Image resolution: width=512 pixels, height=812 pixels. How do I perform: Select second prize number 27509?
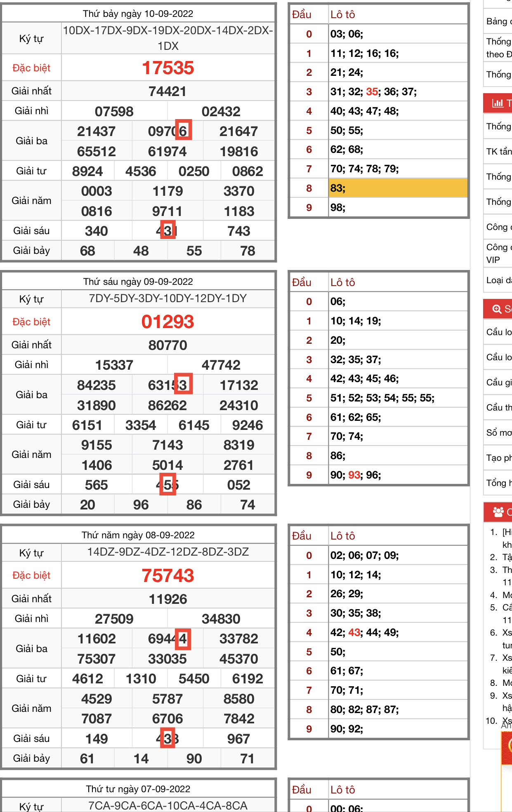click(x=114, y=619)
